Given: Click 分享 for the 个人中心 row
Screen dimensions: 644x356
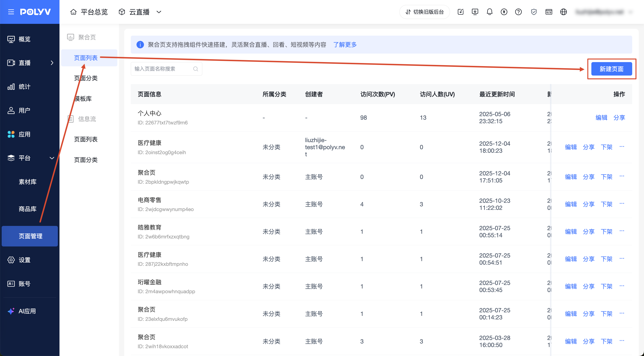Looking at the screenshot, I should coord(619,118).
